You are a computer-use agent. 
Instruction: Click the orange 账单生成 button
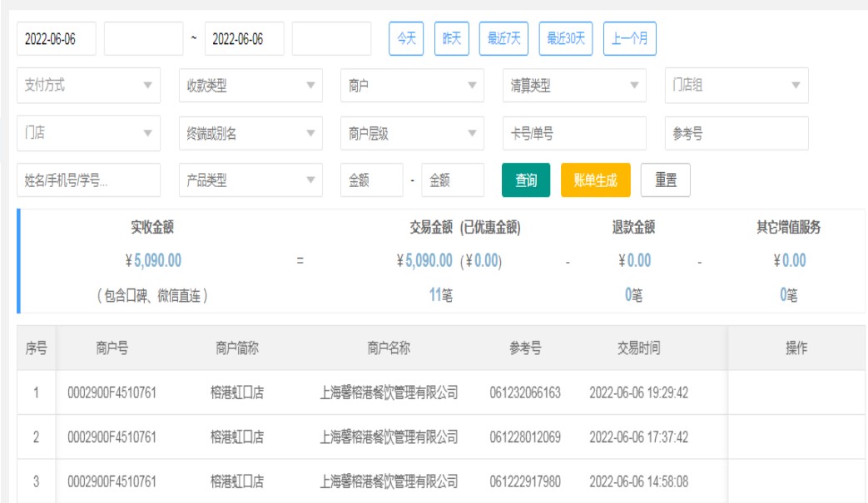point(595,180)
